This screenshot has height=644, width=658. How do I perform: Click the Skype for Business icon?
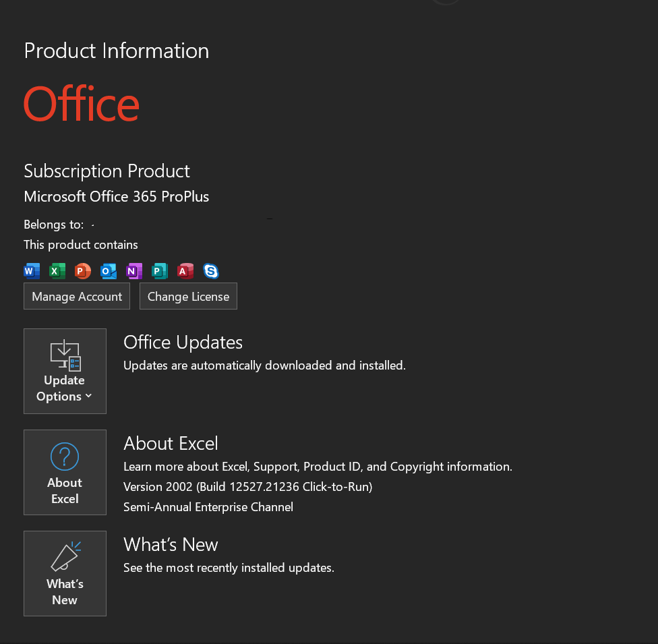click(x=211, y=271)
